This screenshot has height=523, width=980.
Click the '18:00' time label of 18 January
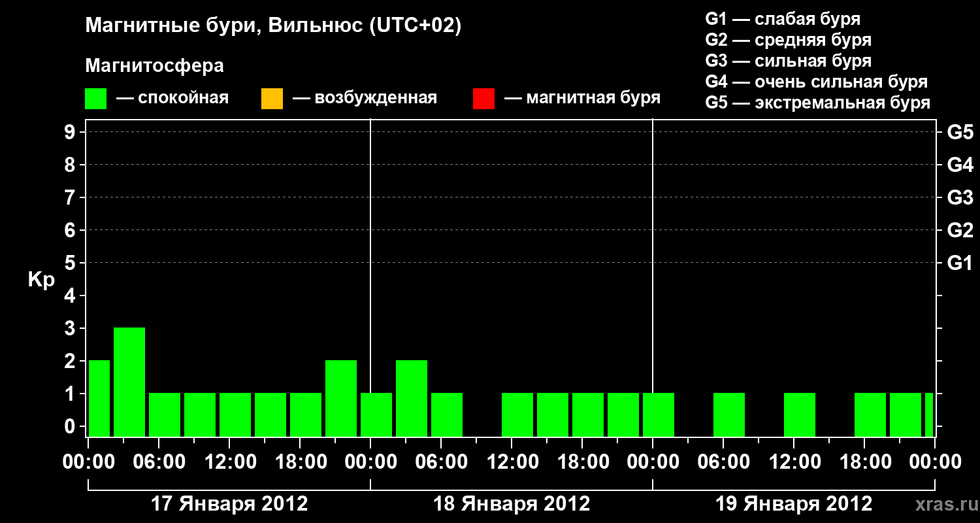click(x=582, y=462)
